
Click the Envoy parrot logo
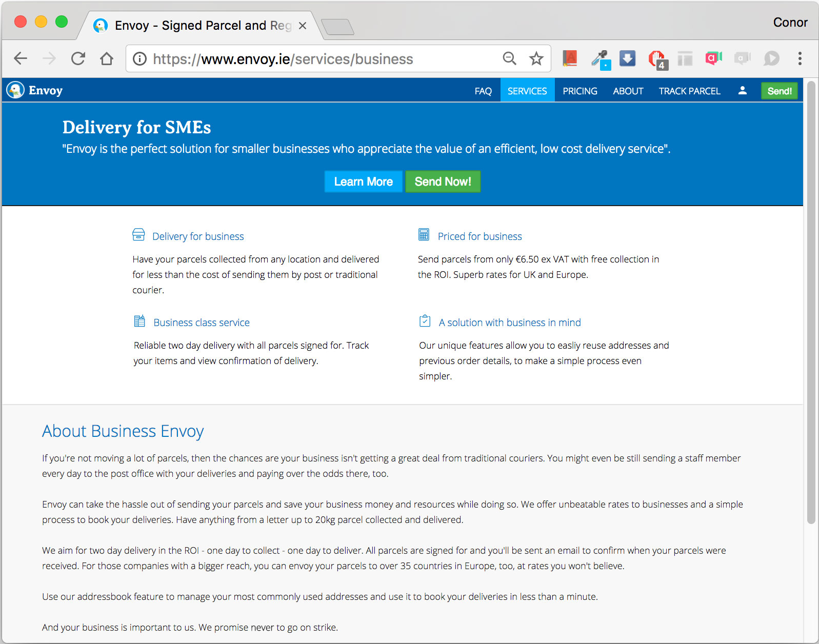point(15,90)
